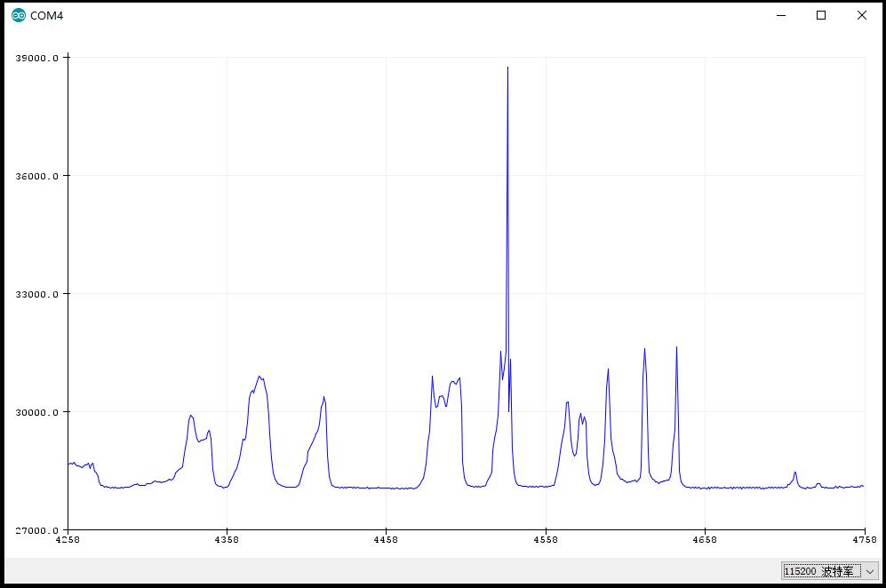Screen dimensions: 886x588
Task: Click the tip of the tallest blue spike
Action: [507, 68]
